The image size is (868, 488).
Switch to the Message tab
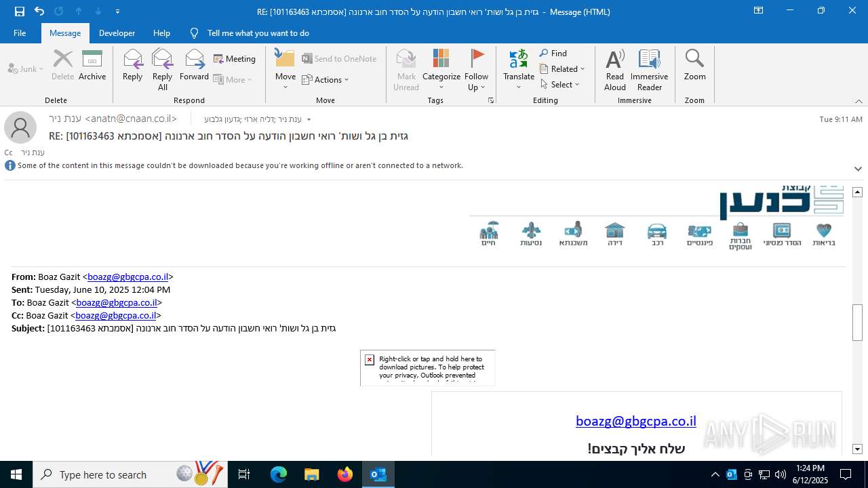click(x=65, y=33)
